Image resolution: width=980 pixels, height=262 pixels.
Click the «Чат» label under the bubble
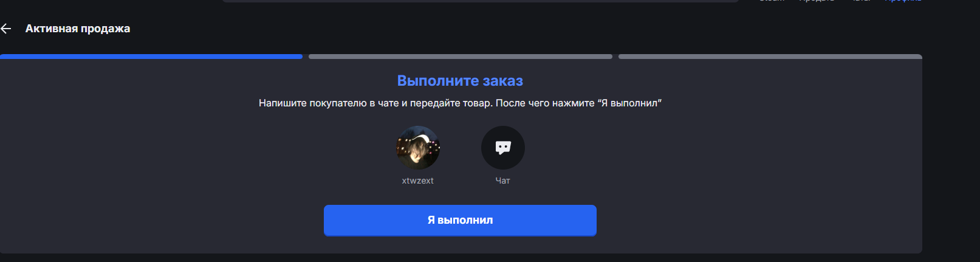(x=503, y=181)
